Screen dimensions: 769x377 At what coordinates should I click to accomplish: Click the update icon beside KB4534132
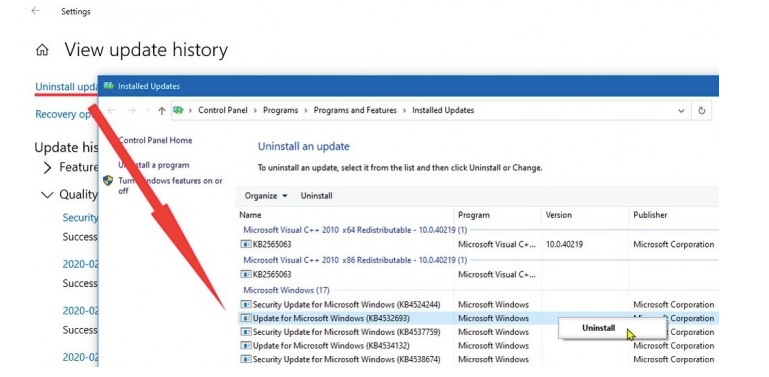click(x=246, y=346)
